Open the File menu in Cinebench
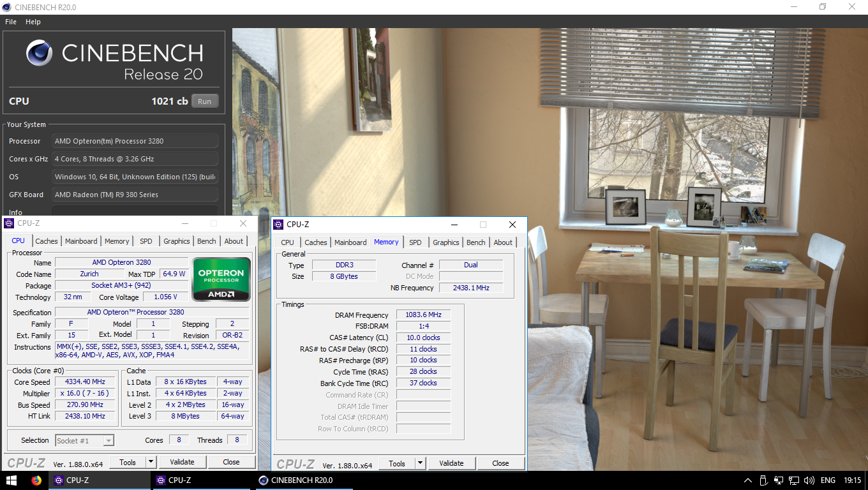This screenshot has height=490, width=868. point(10,22)
